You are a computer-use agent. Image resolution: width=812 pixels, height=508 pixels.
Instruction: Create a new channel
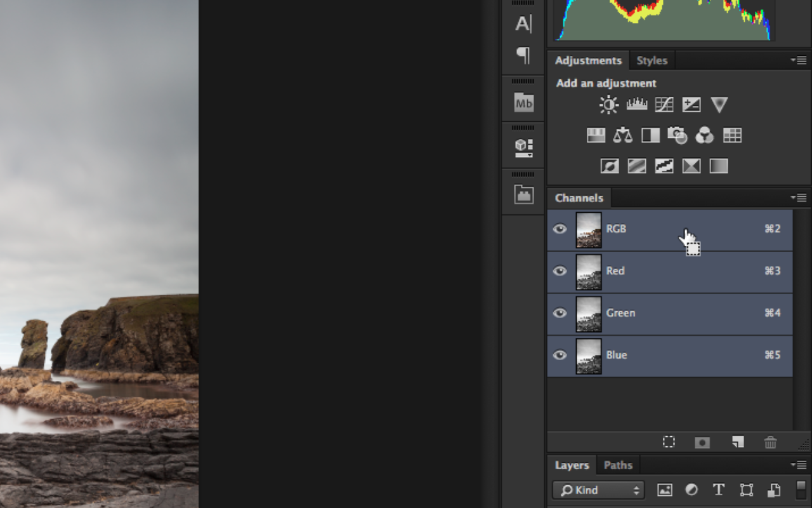737,442
